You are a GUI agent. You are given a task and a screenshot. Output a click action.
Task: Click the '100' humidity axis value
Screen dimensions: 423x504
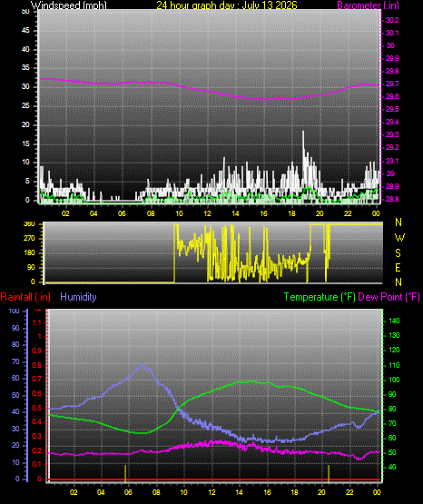point(15,311)
